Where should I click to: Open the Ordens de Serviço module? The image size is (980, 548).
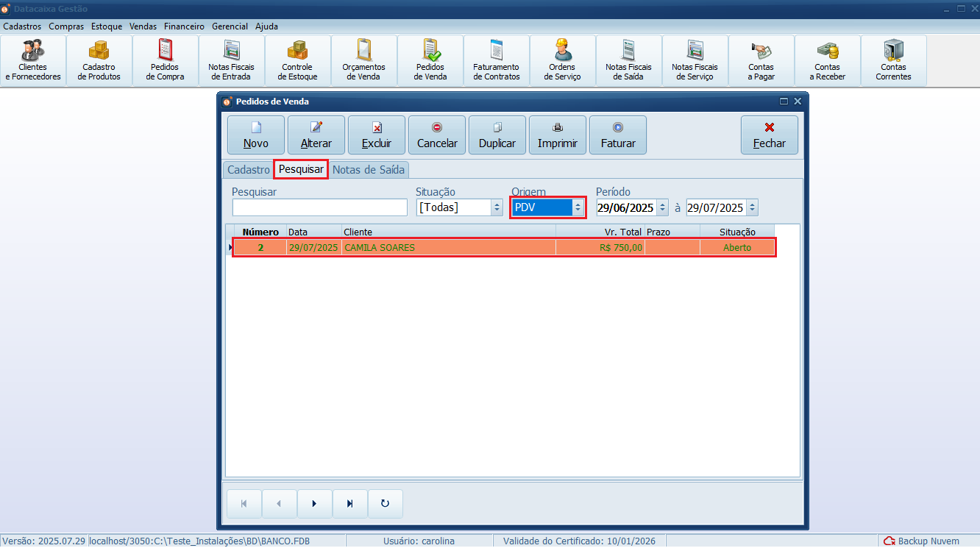click(x=563, y=61)
